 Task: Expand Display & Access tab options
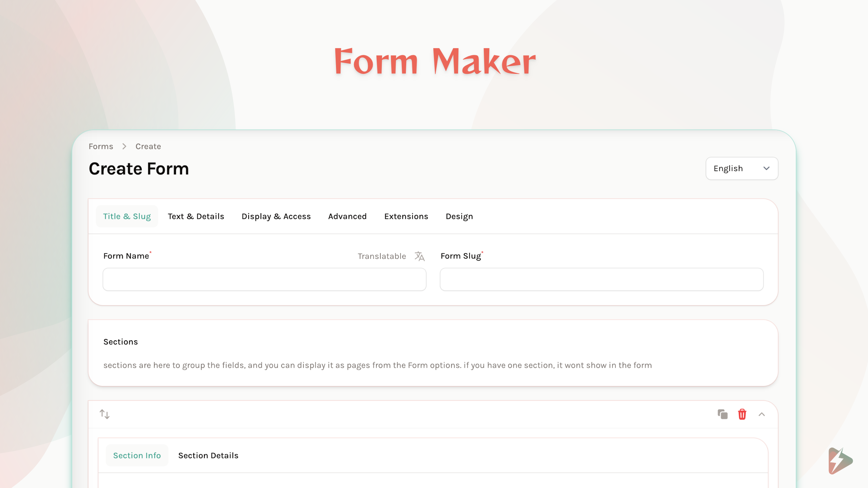[x=276, y=216]
